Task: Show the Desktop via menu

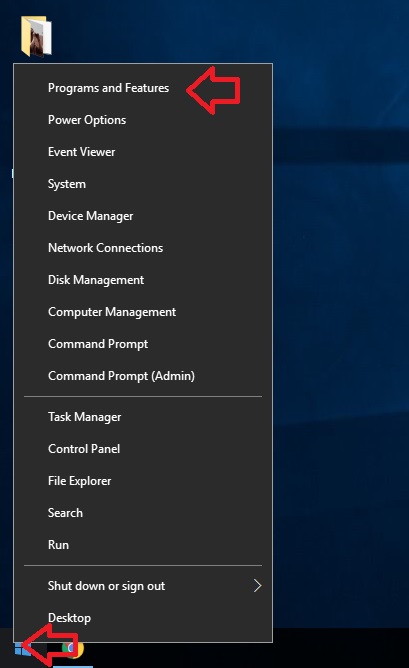Action: coord(69,618)
